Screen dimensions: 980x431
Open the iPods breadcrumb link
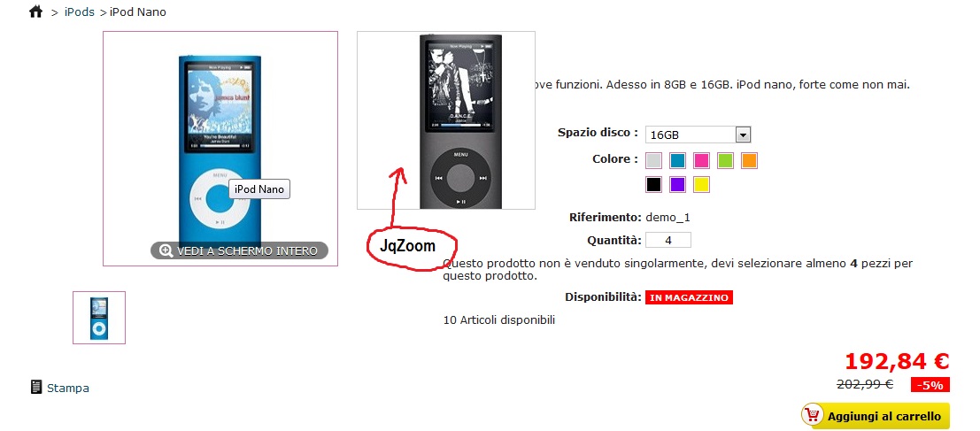pyautogui.click(x=80, y=12)
